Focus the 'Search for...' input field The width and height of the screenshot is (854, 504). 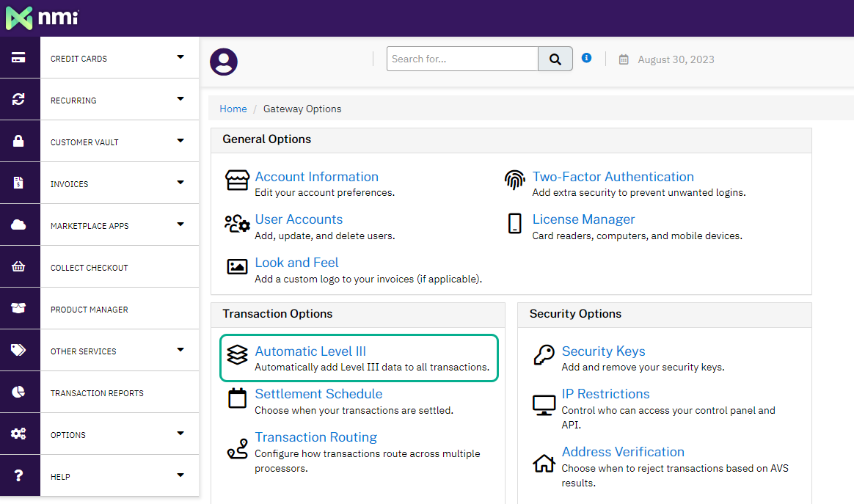462,59
